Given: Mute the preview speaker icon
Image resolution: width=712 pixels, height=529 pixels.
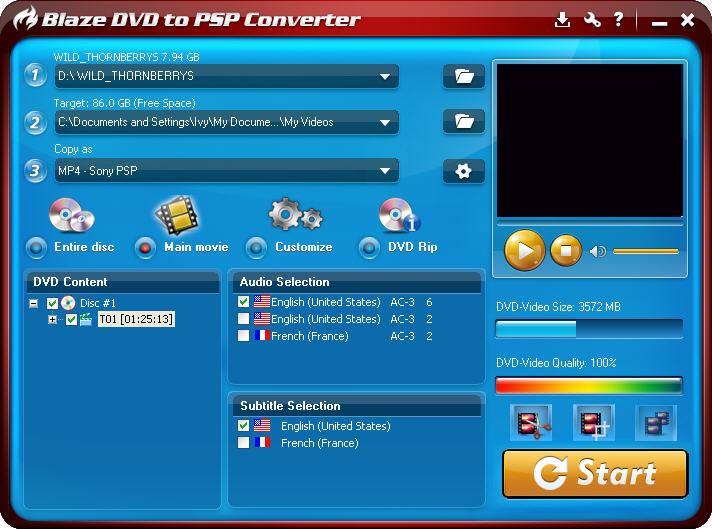Looking at the screenshot, I should 598,250.
